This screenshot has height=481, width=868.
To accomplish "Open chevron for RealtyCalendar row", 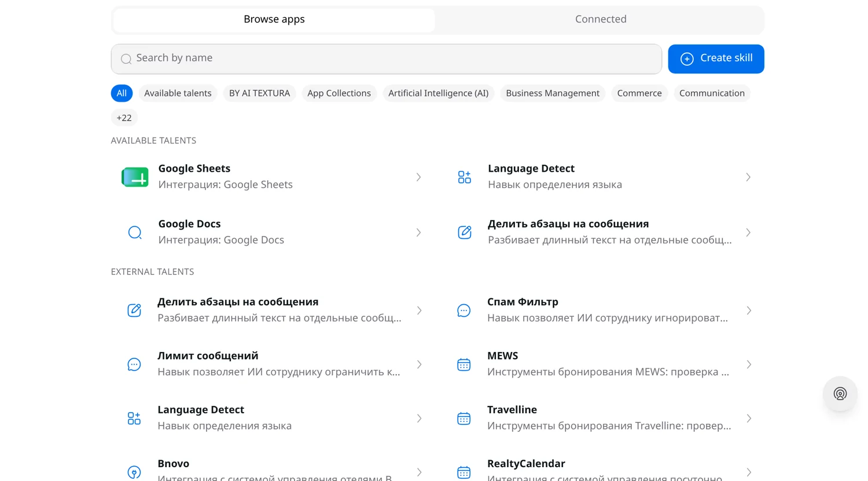I will coord(749,472).
